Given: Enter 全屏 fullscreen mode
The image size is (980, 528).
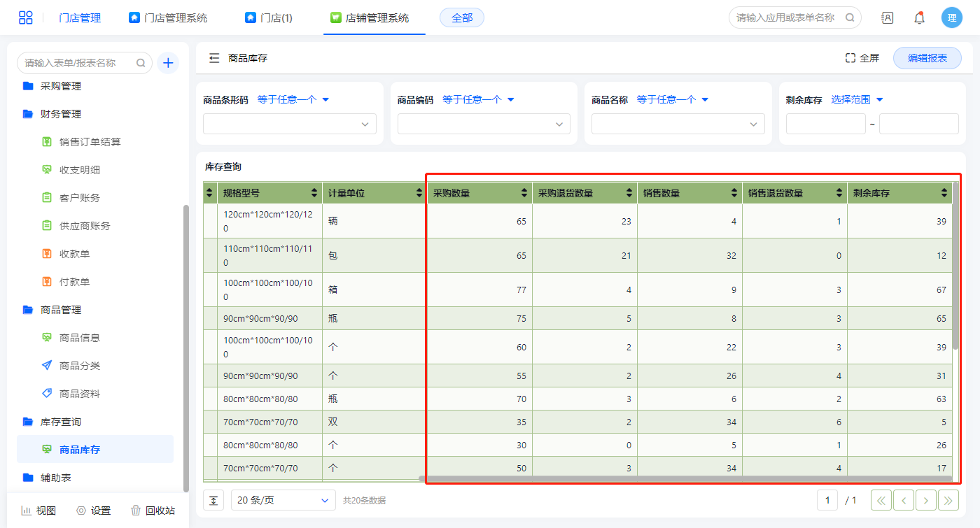Looking at the screenshot, I should tap(862, 58).
